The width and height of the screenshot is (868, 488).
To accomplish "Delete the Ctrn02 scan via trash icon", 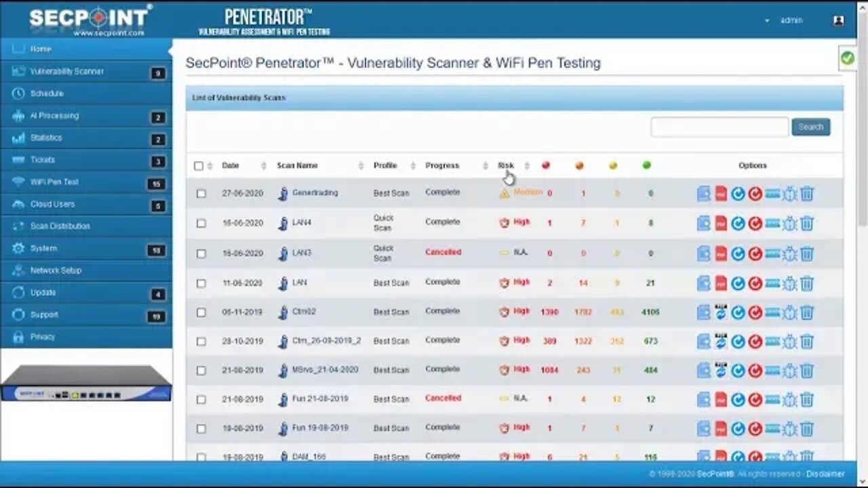I will [807, 312].
